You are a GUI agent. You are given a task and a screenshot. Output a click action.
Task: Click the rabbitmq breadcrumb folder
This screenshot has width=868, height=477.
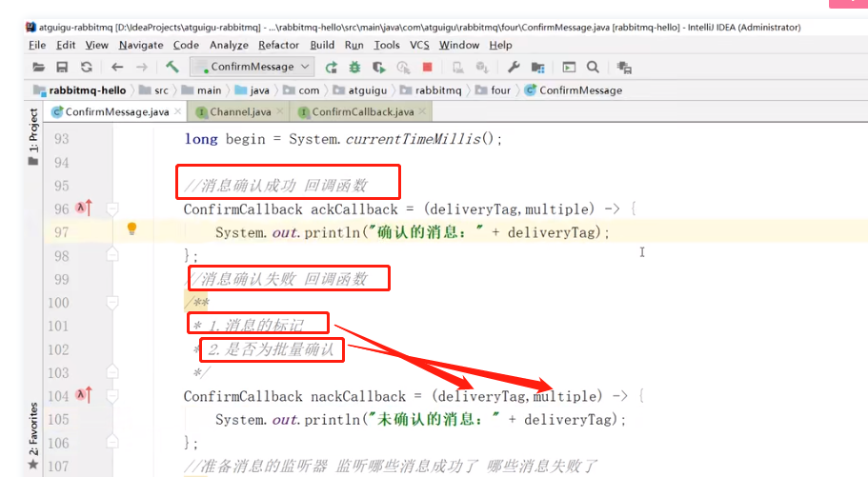click(432, 90)
